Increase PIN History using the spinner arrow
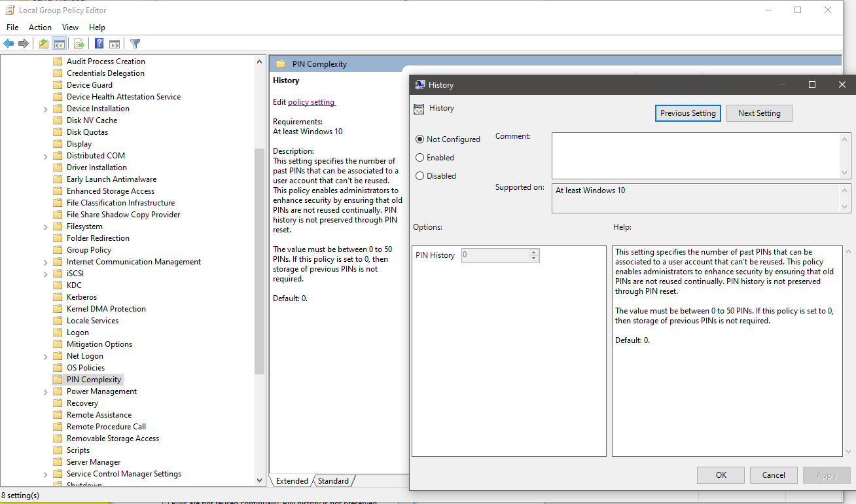This screenshot has width=856, height=504. 533,252
